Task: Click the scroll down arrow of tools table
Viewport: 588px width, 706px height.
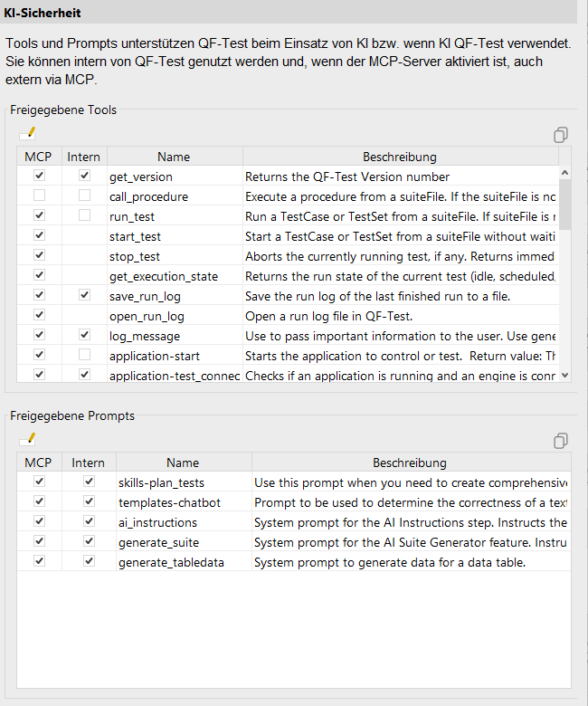Action: tap(565, 376)
